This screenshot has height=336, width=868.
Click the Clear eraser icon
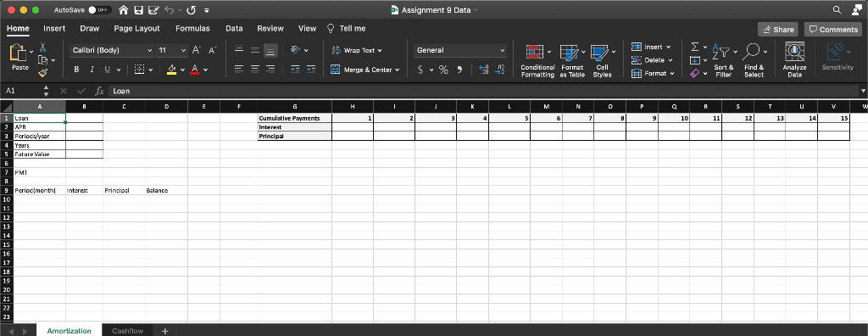coord(696,73)
